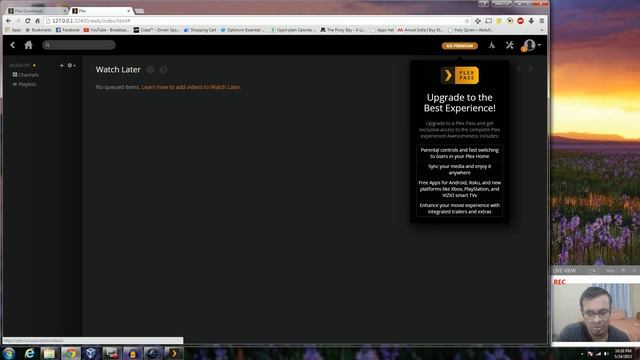Click 'Sync your media and enjoy it anywhere' feature
Image resolution: width=640 pixels, height=360 pixels.
pyautogui.click(x=460, y=169)
